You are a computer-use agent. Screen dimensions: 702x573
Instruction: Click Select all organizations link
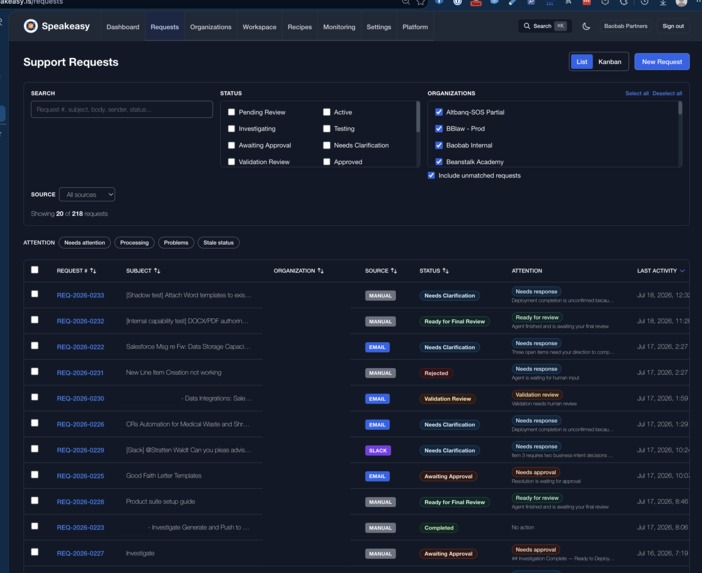[637, 94]
